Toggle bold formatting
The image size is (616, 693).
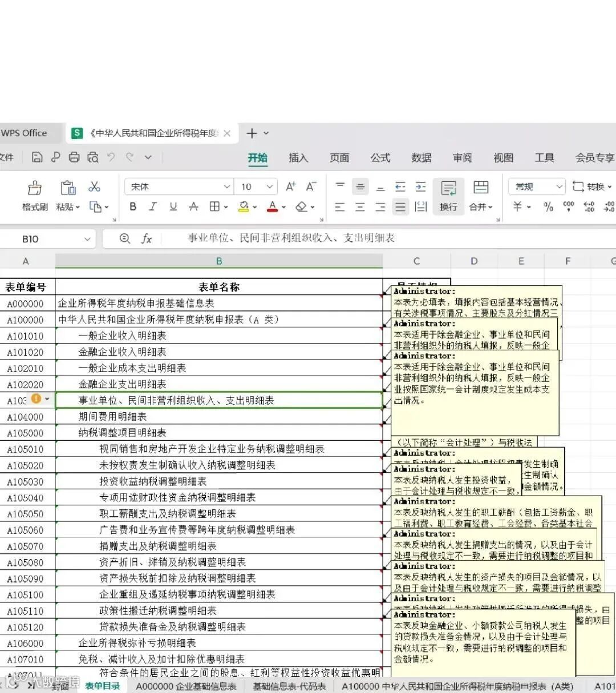(x=132, y=206)
